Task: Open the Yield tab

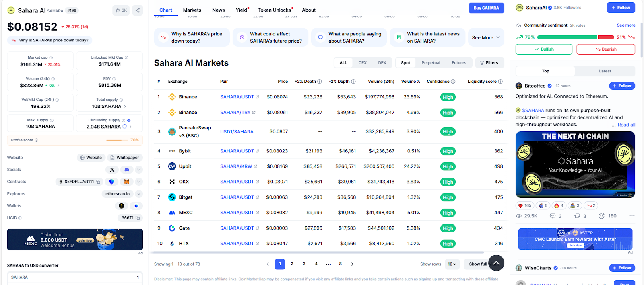Action: (x=242, y=10)
